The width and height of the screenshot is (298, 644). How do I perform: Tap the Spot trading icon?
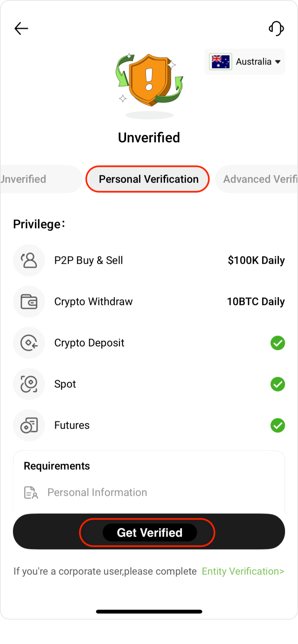[x=29, y=384]
